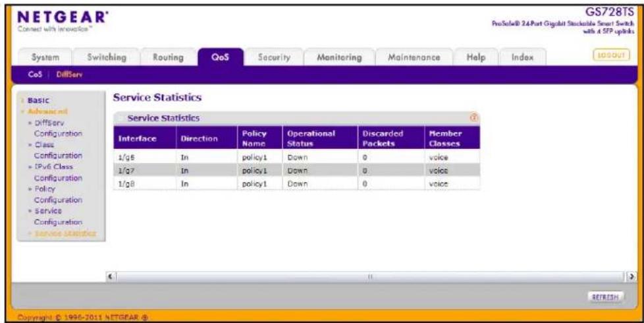Viewport: 644px width, 323px height.
Task: Click the Service Statistics section header bar
Action: [x=296, y=118]
